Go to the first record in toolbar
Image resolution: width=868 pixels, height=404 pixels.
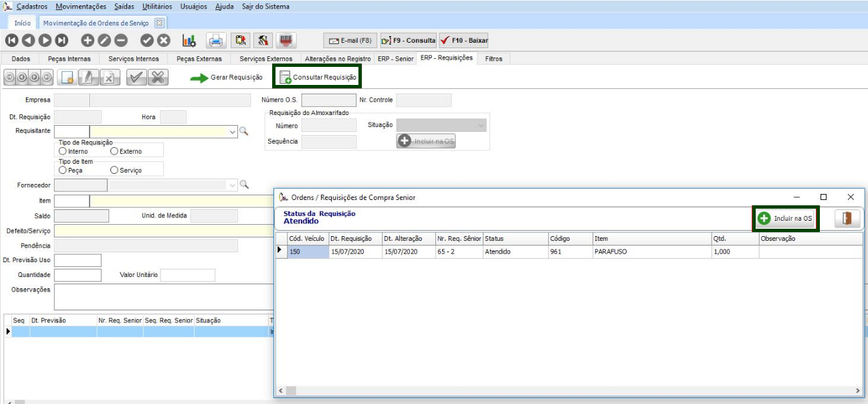tap(11, 40)
